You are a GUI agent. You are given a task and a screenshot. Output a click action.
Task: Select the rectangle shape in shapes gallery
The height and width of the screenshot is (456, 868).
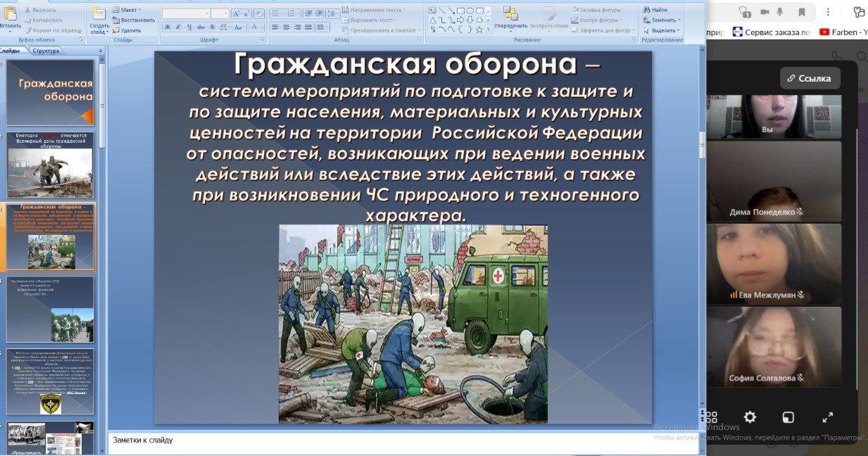(x=460, y=11)
